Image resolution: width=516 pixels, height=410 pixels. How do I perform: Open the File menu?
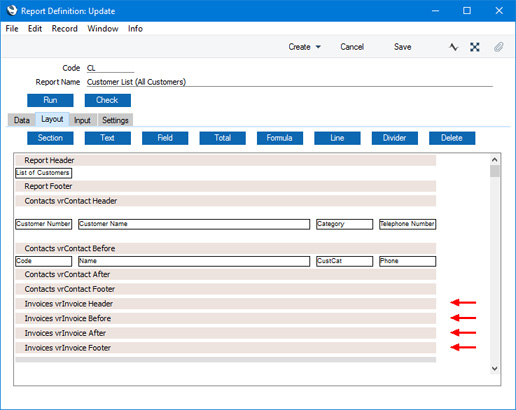[12, 29]
